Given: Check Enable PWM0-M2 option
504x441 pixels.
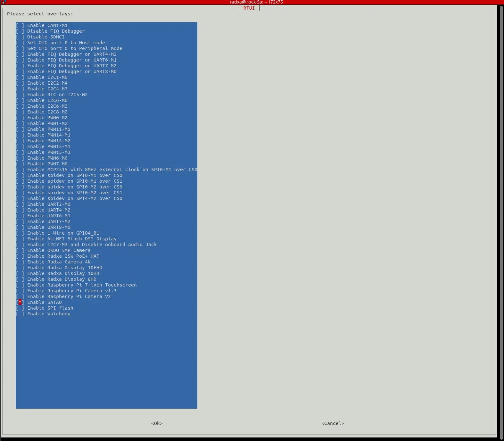Looking at the screenshot, I should 20,118.
